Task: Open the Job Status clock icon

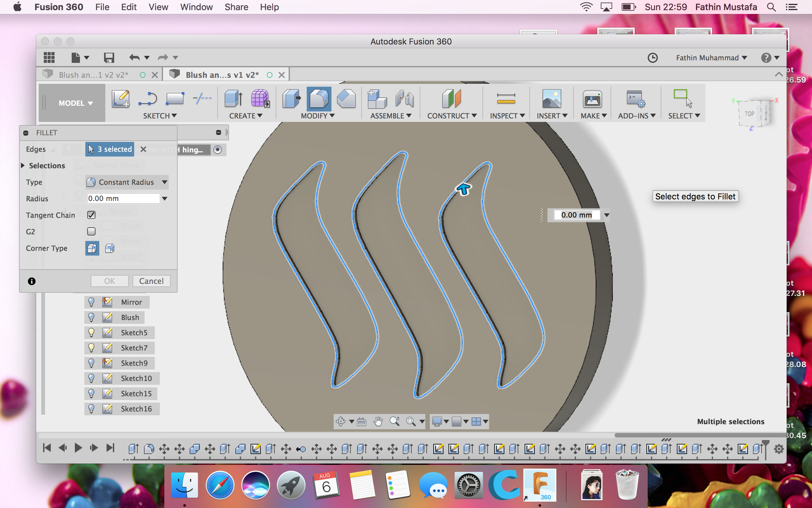Action: click(x=653, y=58)
